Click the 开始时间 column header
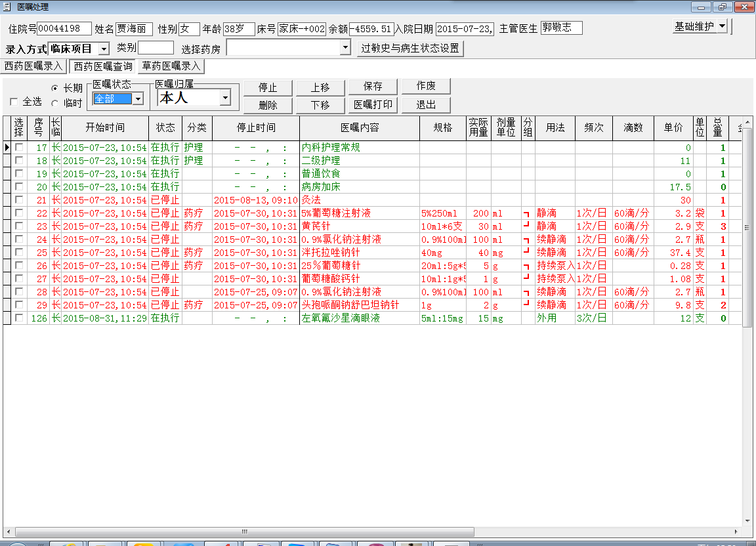 tap(105, 128)
